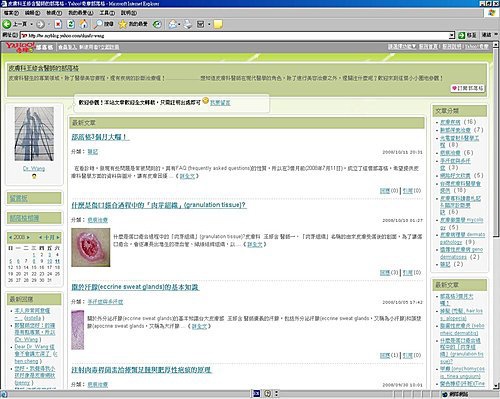Open recent article link about alopecia
This screenshot has width=500, height=399.
(461, 315)
